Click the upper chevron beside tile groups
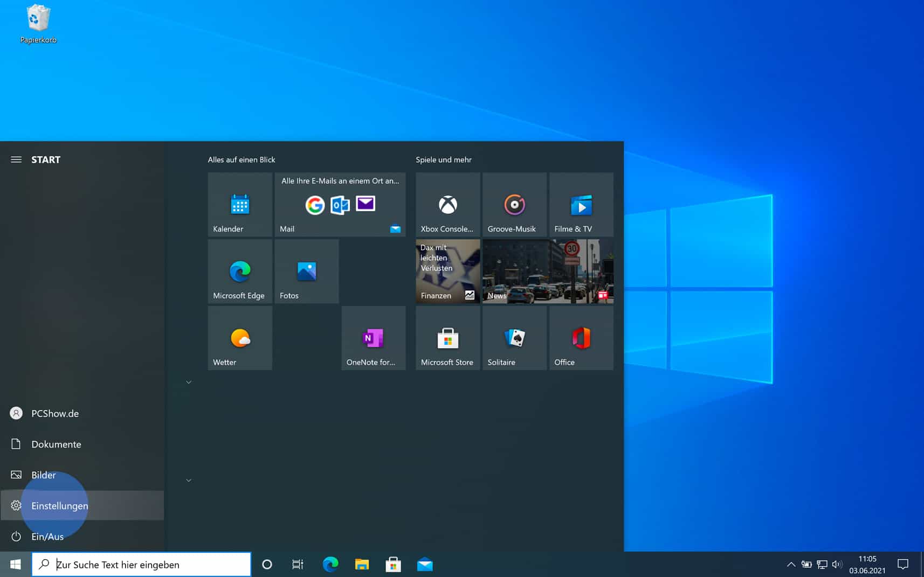Screen dimensions: 924x577 click(189, 382)
